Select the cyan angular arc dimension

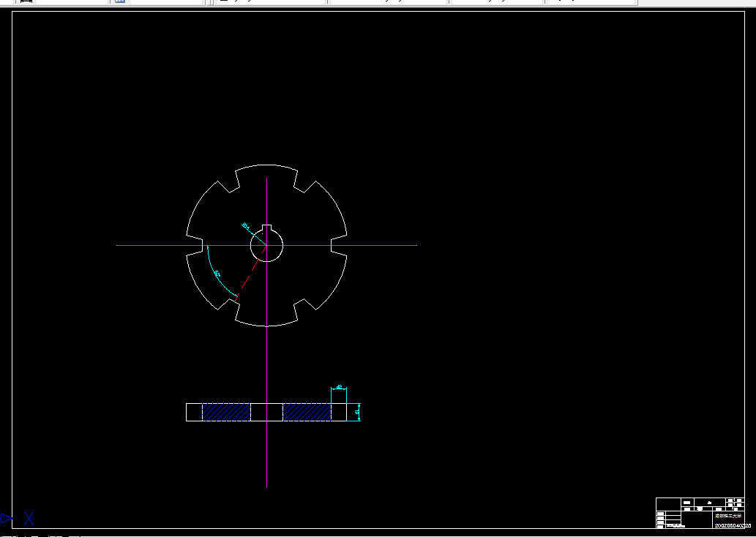tap(217, 274)
